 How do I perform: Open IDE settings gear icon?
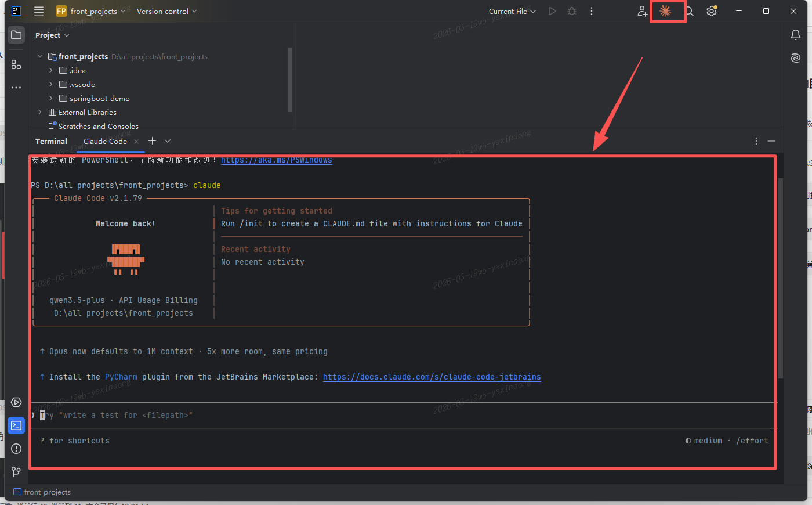coord(712,11)
